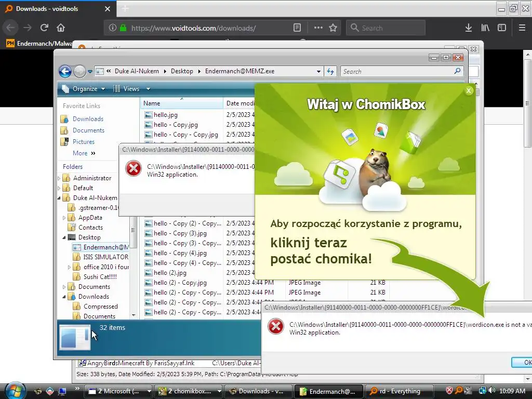Open the Windows Start orb
This screenshot has width=532, height=399.
tap(15, 391)
